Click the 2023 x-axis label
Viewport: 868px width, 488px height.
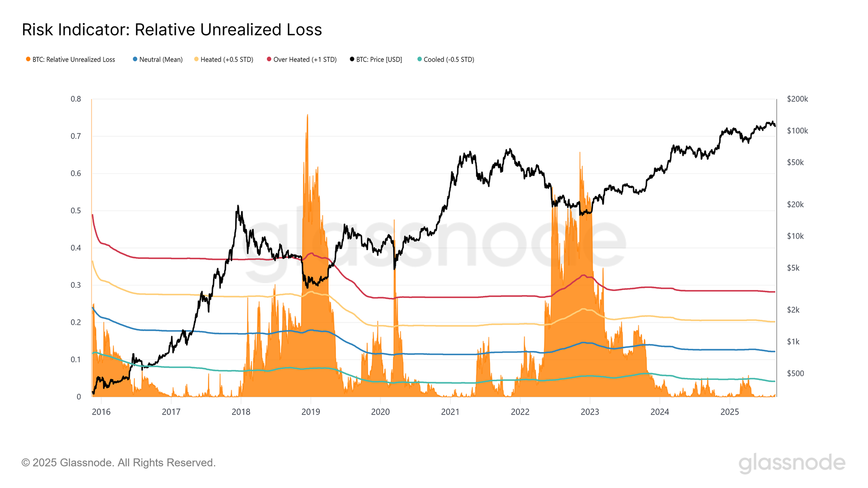pyautogui.click(x=590, y=412)
